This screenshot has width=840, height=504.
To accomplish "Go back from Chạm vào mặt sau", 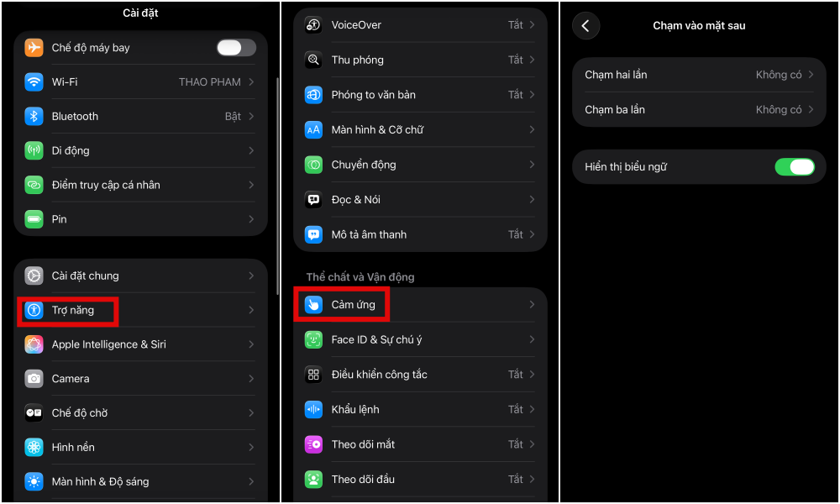I will coord(585,26).
